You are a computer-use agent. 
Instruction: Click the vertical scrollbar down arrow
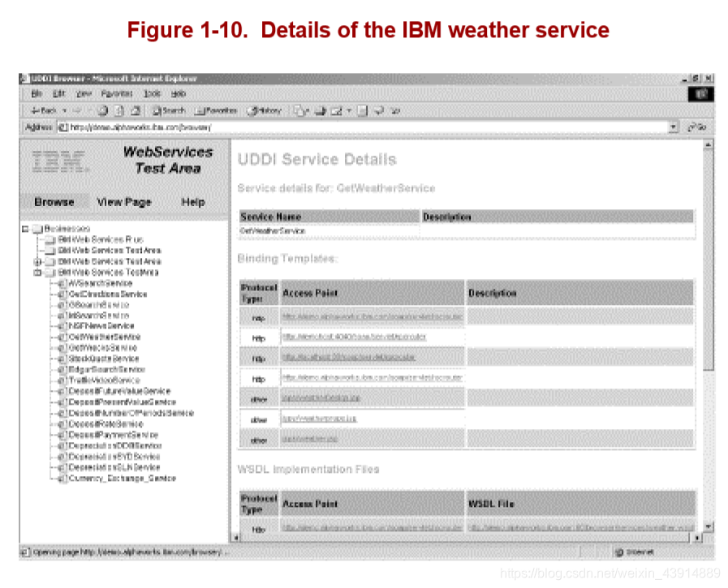point(708,526)
